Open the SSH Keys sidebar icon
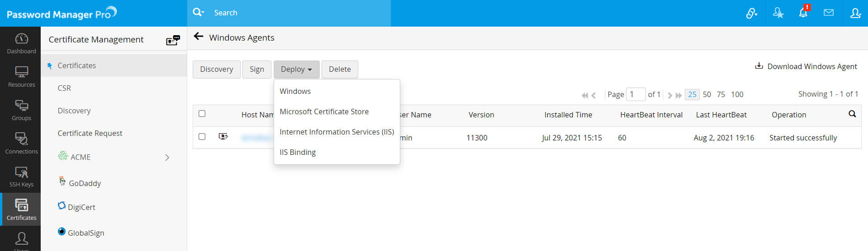Viewport: 868px width, 251px height. [x=21, y=177]
